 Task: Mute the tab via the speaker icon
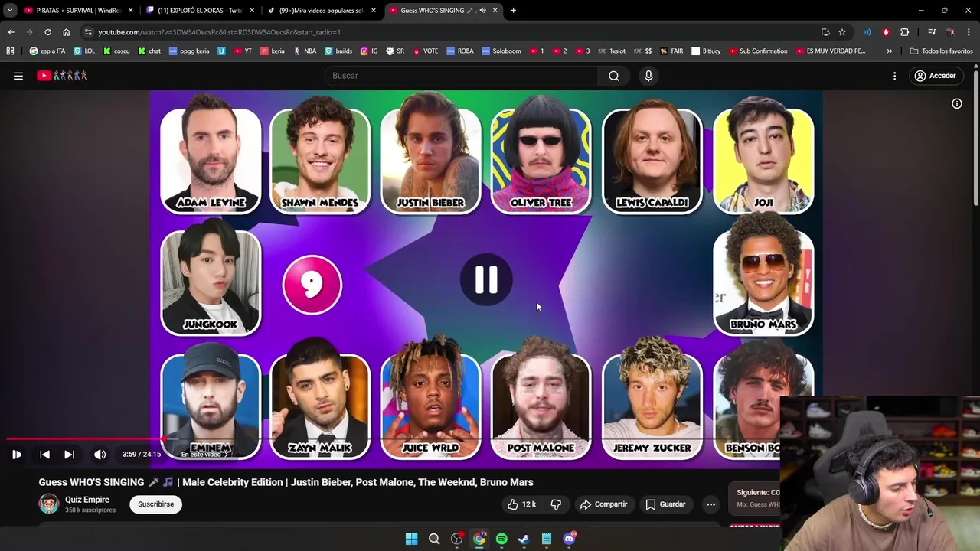[x=482, y=11]
